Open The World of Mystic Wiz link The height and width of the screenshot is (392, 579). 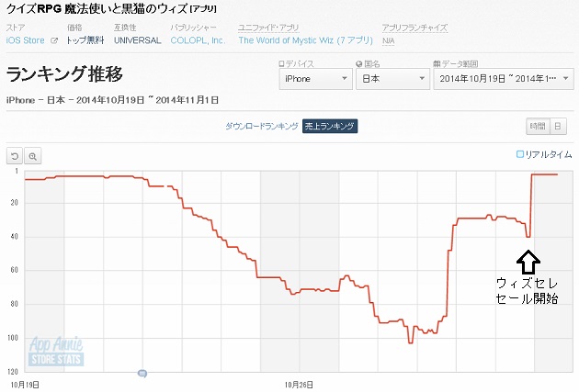pyautogui.click(x=306, y=40)
